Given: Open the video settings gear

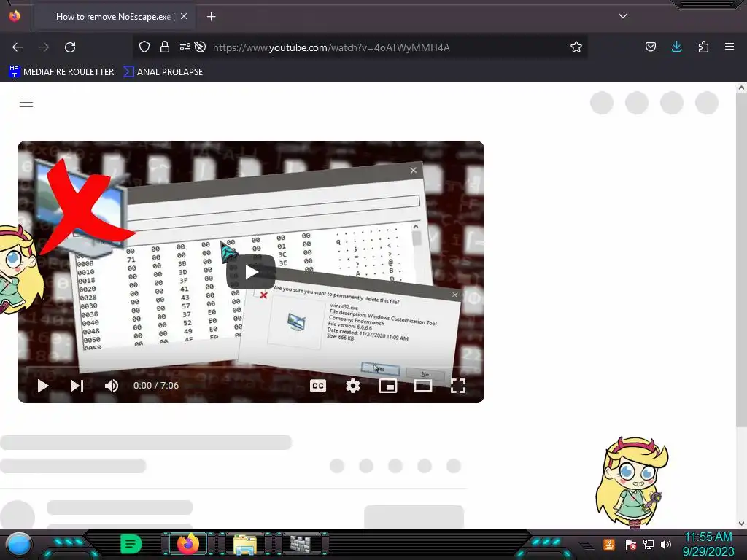Looking at the screenshot, I should pos(353,386).
